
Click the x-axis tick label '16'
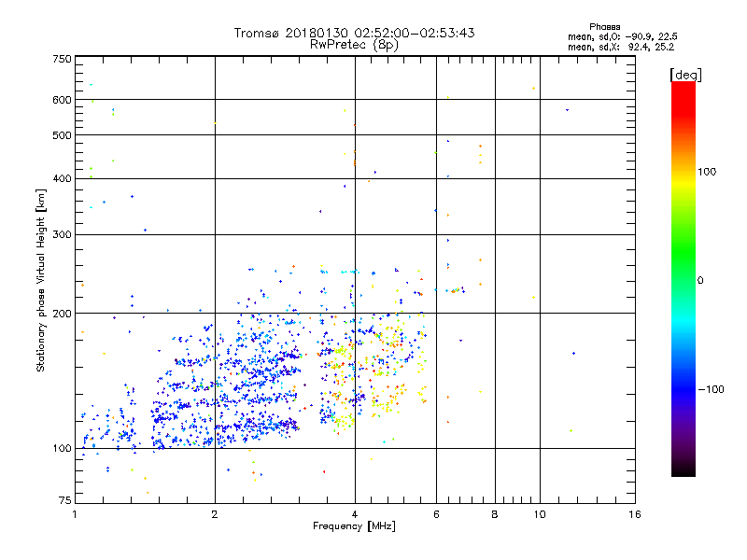tap(635, 514)
